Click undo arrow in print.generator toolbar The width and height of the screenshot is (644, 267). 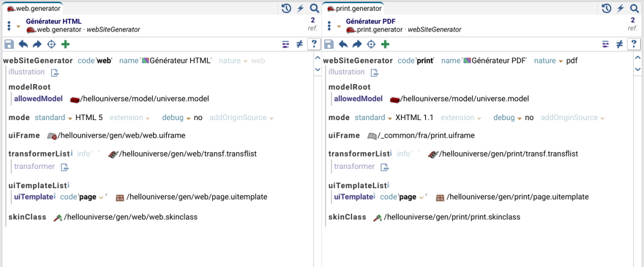click(x=343, y=44)
